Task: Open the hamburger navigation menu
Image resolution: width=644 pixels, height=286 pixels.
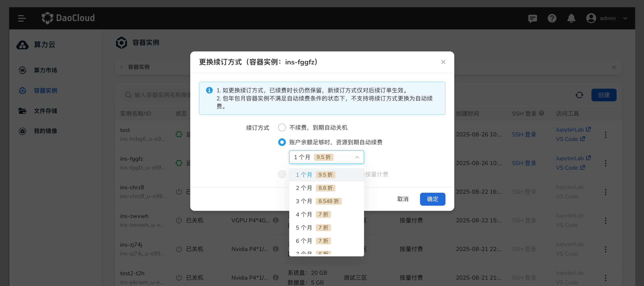Action: pyautogui.click(x=22, y=18)
